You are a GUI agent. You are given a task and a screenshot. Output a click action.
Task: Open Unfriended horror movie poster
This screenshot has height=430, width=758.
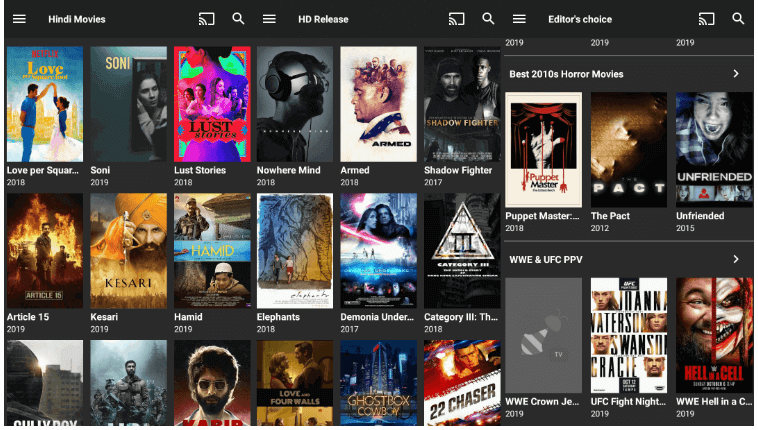point(714,150)
